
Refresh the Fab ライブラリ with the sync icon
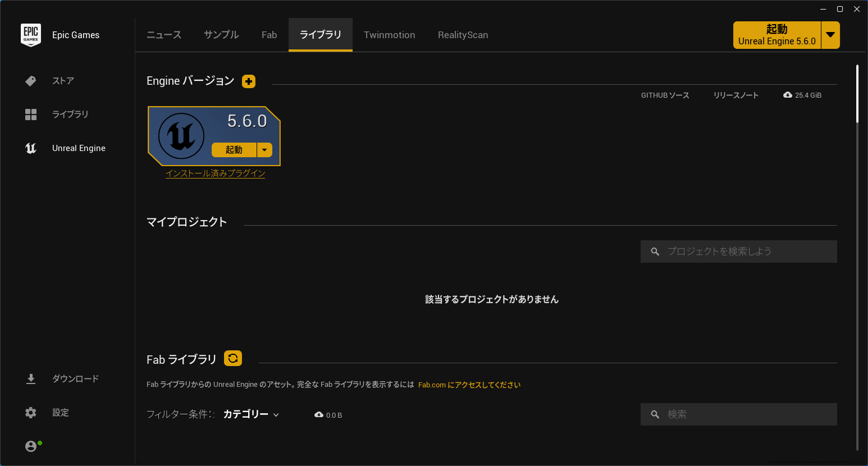click(233, 358)
